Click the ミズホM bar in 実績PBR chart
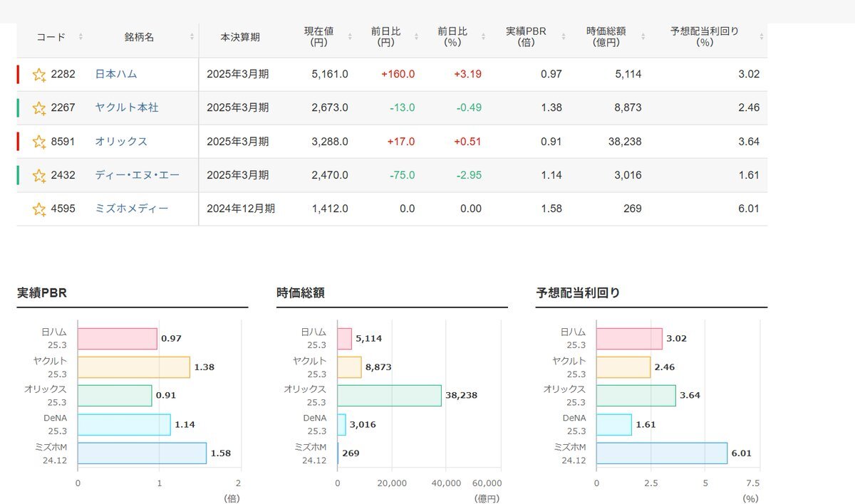Image resolution: width=855 pixels, height=504 pixels. (142, 453)
